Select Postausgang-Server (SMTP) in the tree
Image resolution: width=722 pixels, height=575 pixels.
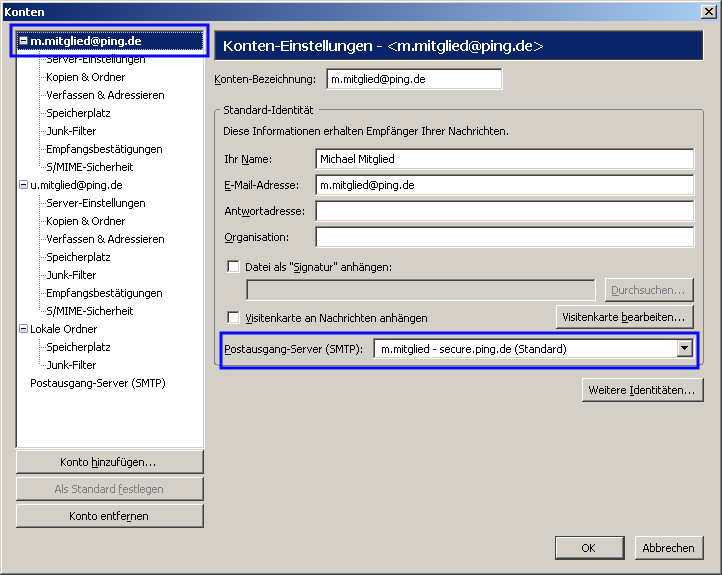[x=97, y=383]
